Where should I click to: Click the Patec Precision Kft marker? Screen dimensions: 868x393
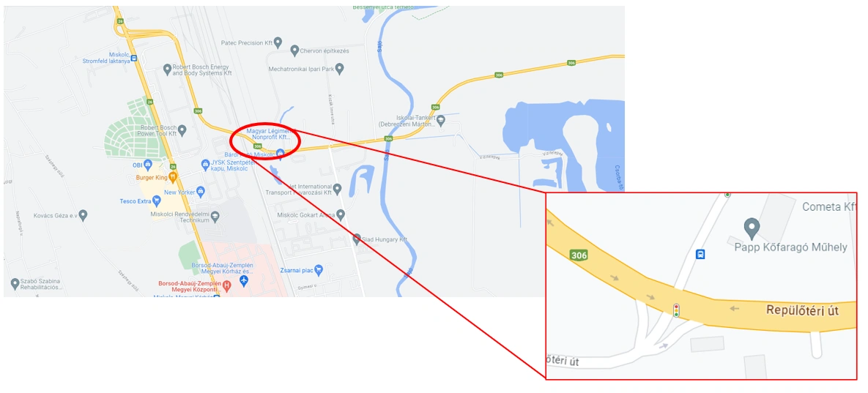coord(278,42)
